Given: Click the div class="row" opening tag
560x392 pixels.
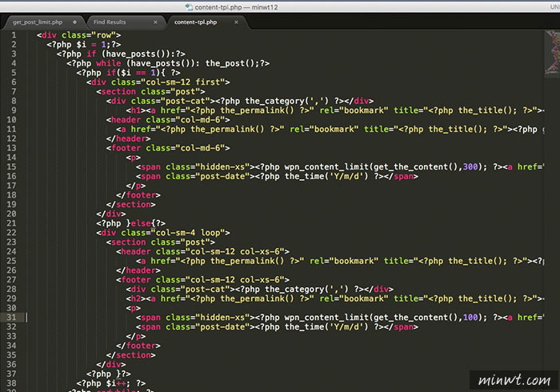Looking at the screenshot, I should pos(78,35).
